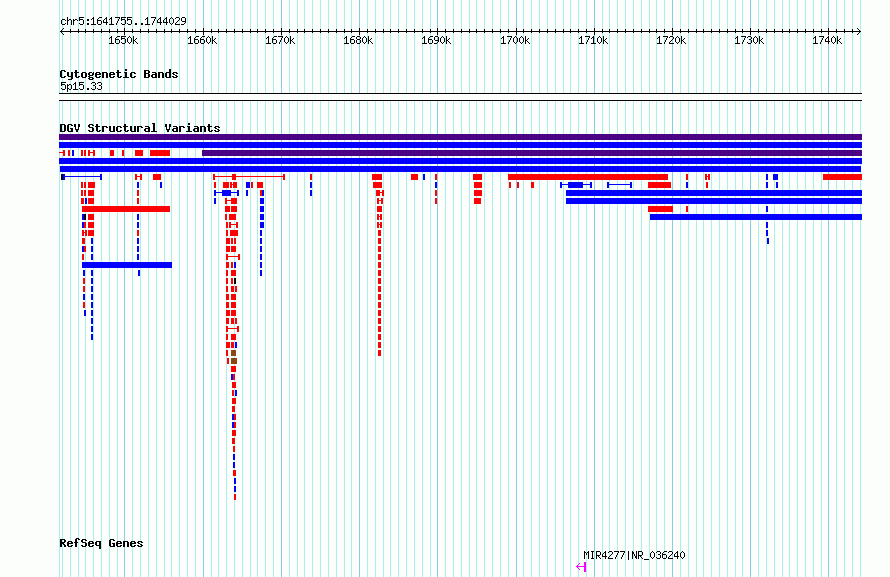Click the red variant block past 1740k
Screen dimensions: 890x577
point(842,178)
